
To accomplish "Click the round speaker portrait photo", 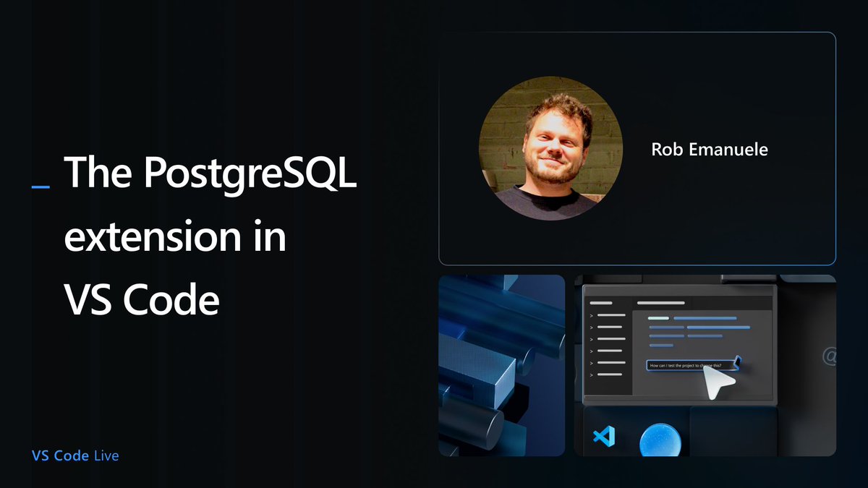I will point(551,148).
